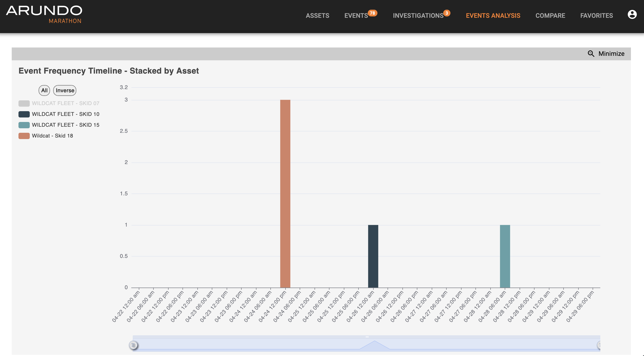Toggle the SKID 07 gray legend swatch
Screen dimensions: 644x356
point(24,103)
